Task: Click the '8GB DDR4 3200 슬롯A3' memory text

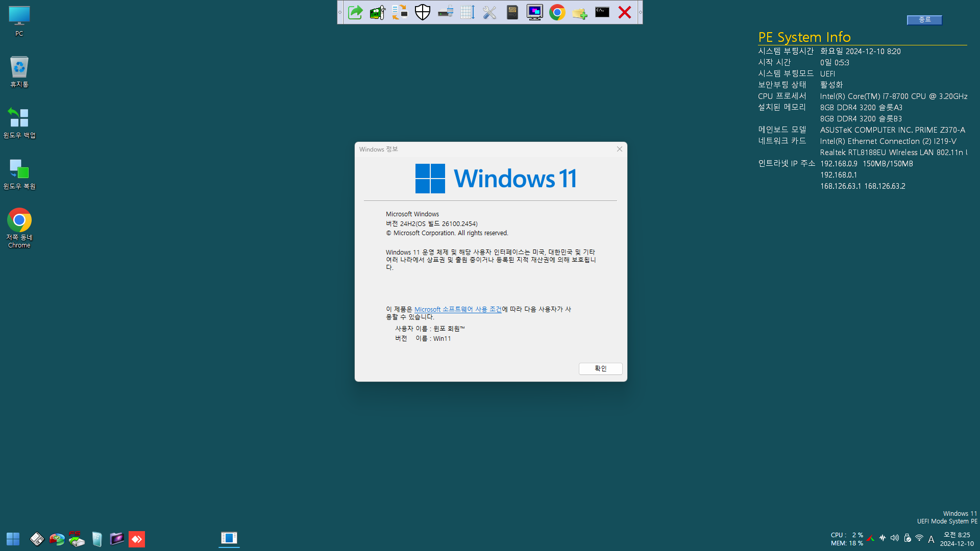Action: [861, 108]
